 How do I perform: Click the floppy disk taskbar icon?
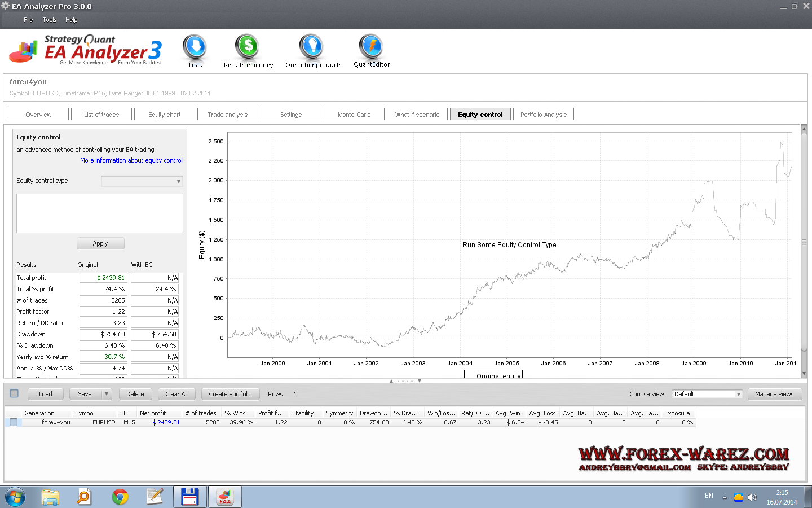[189, 497]
